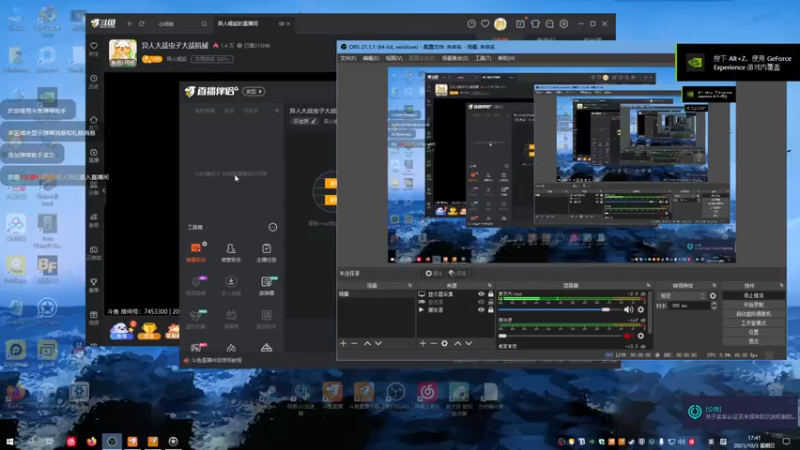The image size is (800, 450).
Task: Open 设置 from OBS controls panel
Action: [754, 332]
